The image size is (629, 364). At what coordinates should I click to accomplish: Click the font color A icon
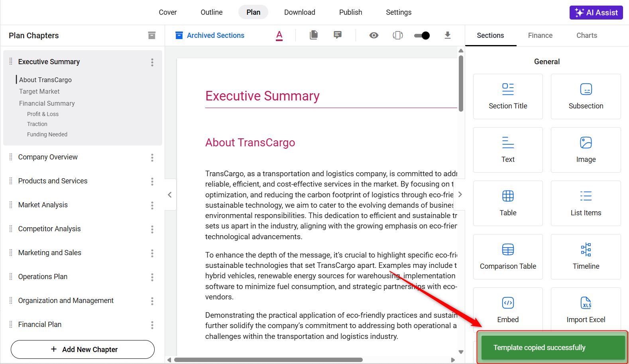point(279,35)
